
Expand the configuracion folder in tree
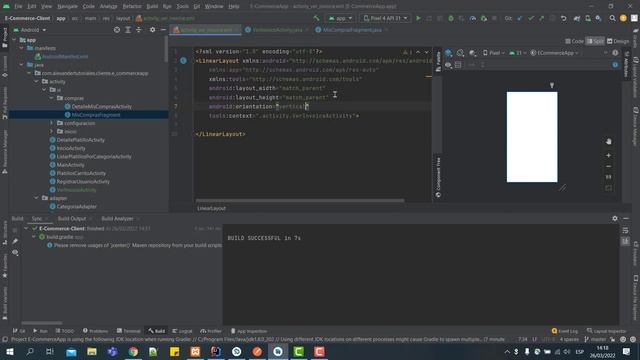coord(51,123)
